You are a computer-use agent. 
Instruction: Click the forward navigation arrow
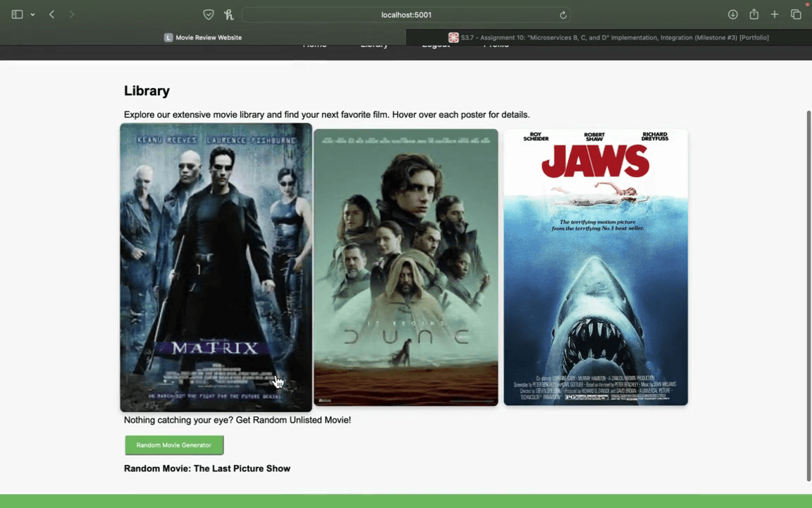tap(71, 15)
